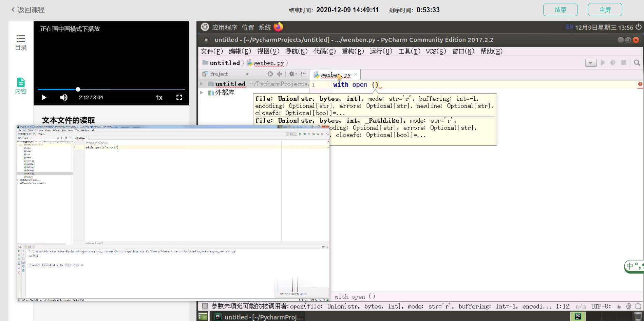
Task: Open the trash icon in bottom panel
Action: [638, 317]
